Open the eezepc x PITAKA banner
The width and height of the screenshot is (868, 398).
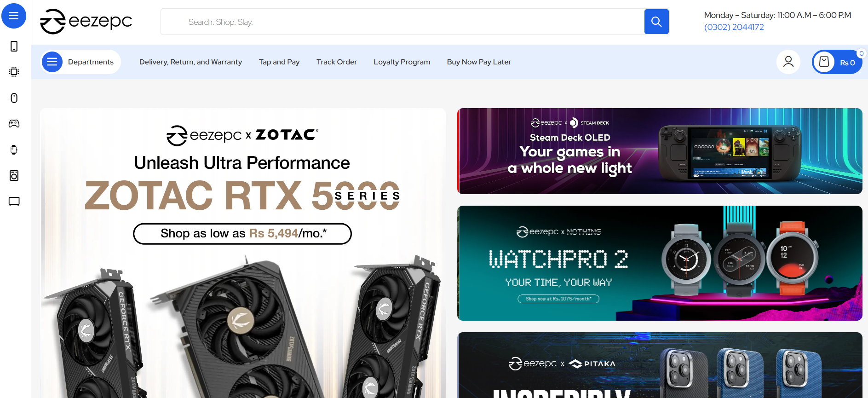(x=660, y=365)
